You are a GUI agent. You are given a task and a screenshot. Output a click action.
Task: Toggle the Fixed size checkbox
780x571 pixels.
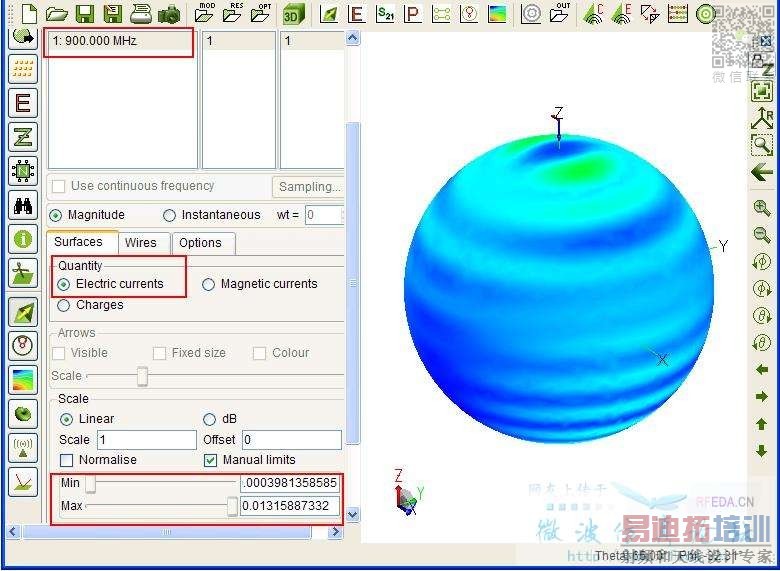[159, 353]
